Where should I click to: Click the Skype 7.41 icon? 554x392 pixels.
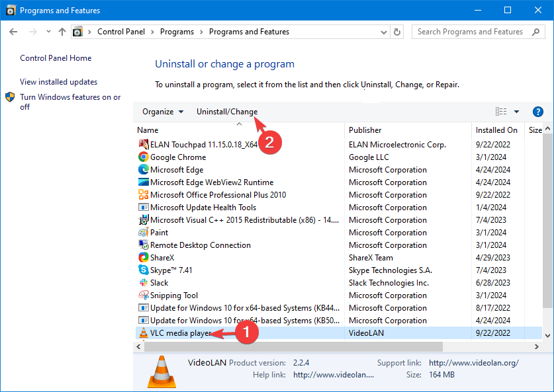(143, 270)
